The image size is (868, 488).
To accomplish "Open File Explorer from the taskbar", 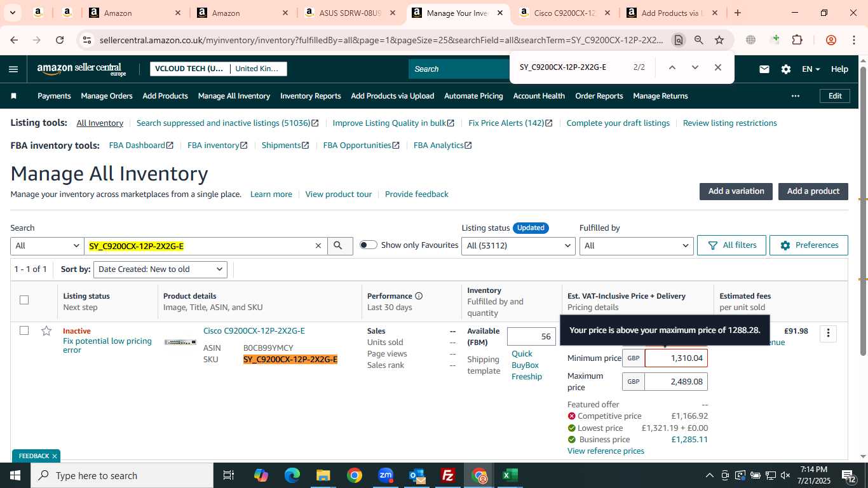I will [323, 475].
